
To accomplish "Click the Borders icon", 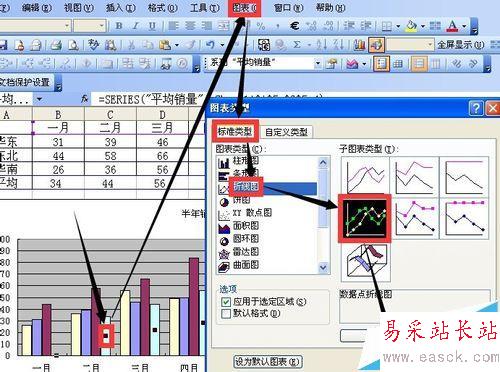I will point(386,26).
